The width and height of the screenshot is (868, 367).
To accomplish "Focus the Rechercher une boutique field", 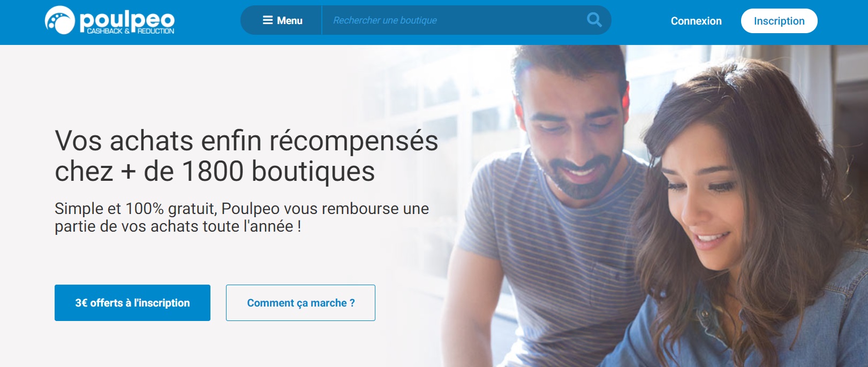I will 455,20.
